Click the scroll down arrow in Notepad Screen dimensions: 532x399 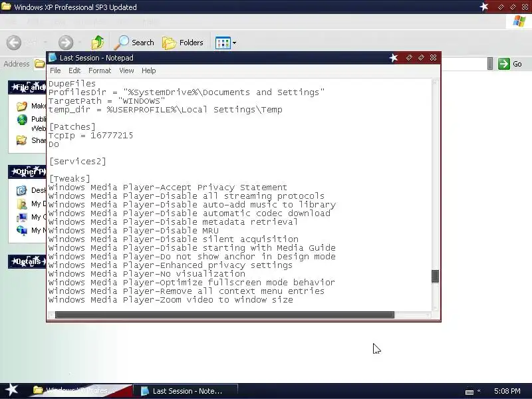(435, 307)
